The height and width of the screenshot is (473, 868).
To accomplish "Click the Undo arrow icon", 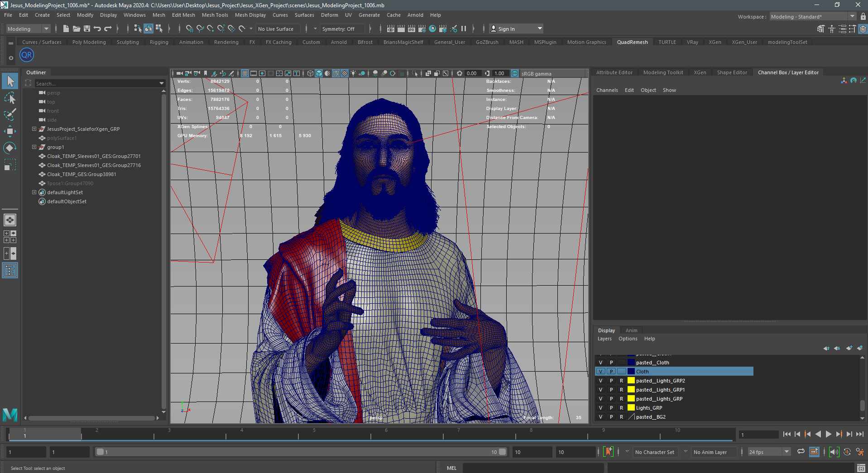I will (x=97, y=29).
